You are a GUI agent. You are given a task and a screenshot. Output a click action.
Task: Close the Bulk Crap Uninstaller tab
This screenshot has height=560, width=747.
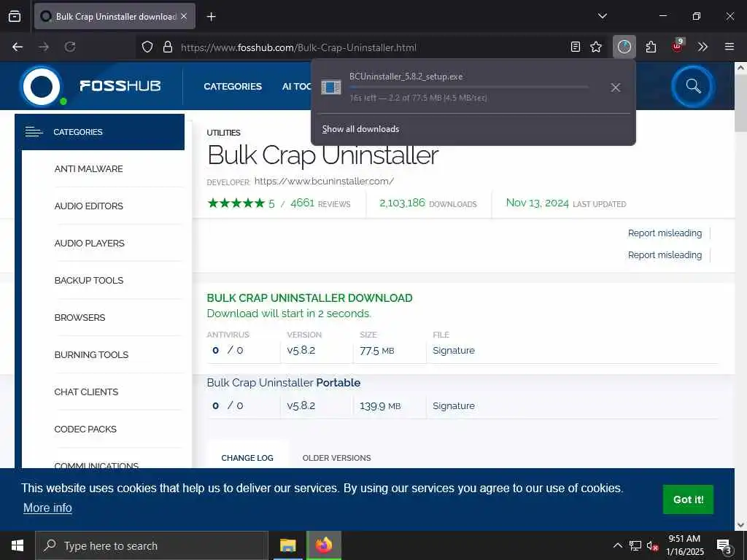pos(184,16)
